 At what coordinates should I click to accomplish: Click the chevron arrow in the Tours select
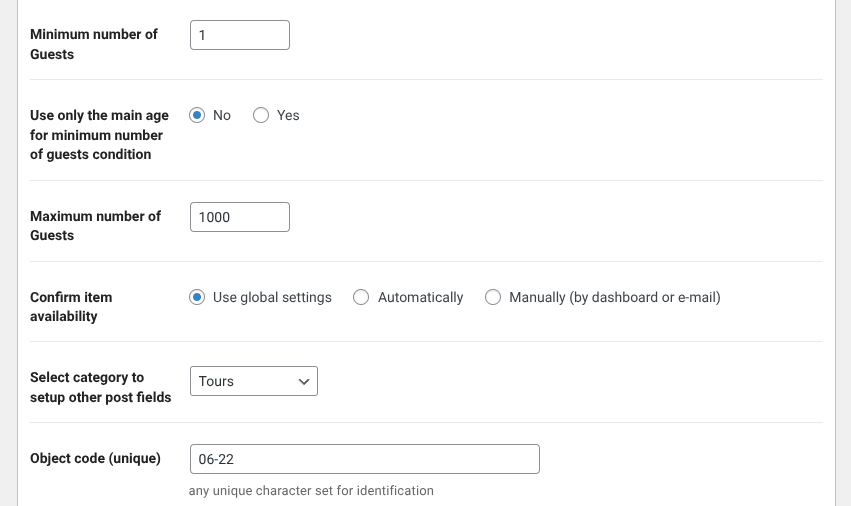pos(304,381)
